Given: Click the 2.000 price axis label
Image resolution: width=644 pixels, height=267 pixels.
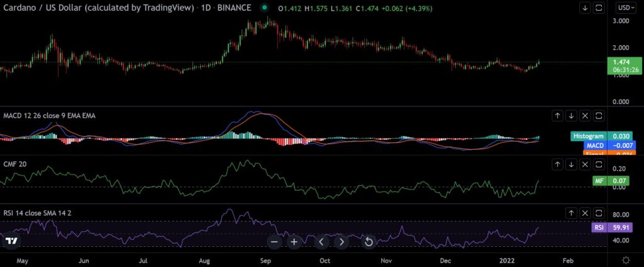Looking at the screenshot, I should 620,48.
